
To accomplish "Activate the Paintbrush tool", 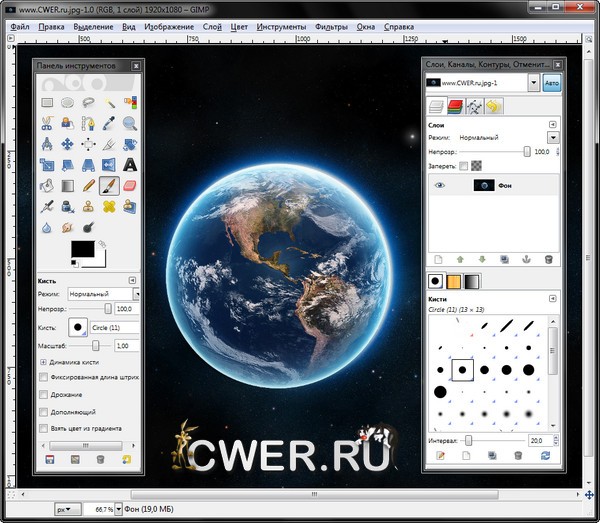I will coord(109,186).
